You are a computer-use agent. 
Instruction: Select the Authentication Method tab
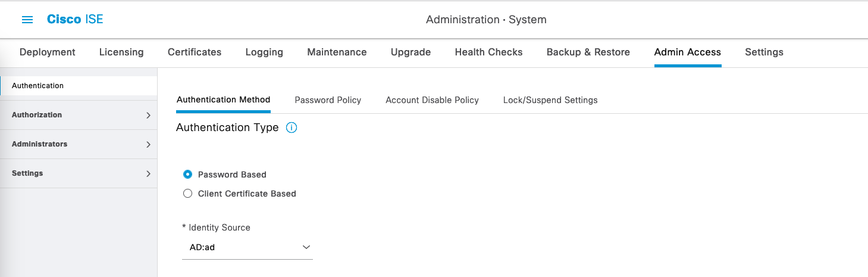(x=223, y=99)
